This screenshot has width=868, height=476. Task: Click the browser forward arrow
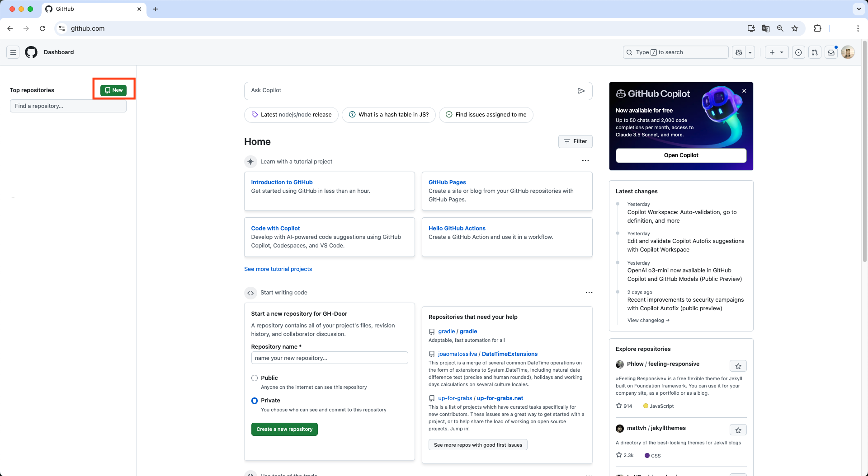pos(26,28)
